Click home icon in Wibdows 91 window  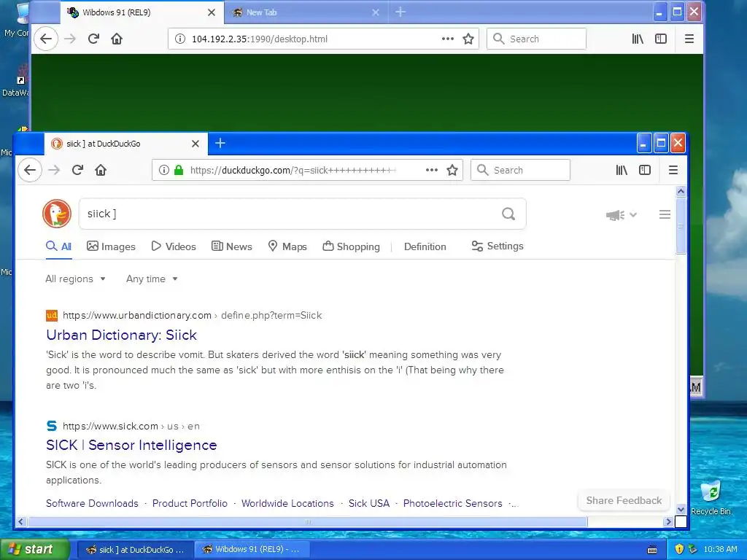click(x=117, y=39)
